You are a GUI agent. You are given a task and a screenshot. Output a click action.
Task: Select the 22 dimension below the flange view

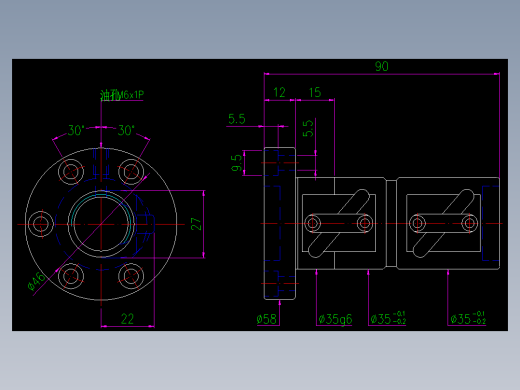(127, 319)
